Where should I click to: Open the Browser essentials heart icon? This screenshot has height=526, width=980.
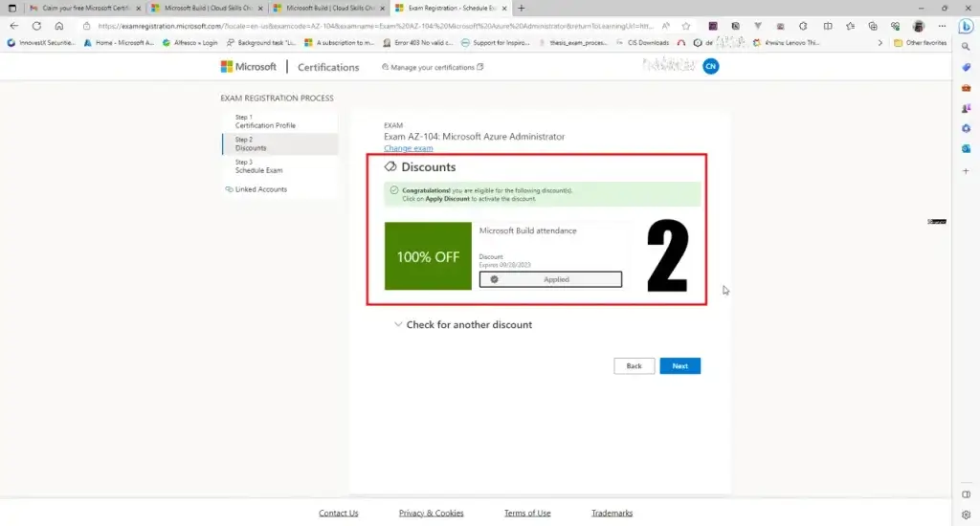click(895, 26)
